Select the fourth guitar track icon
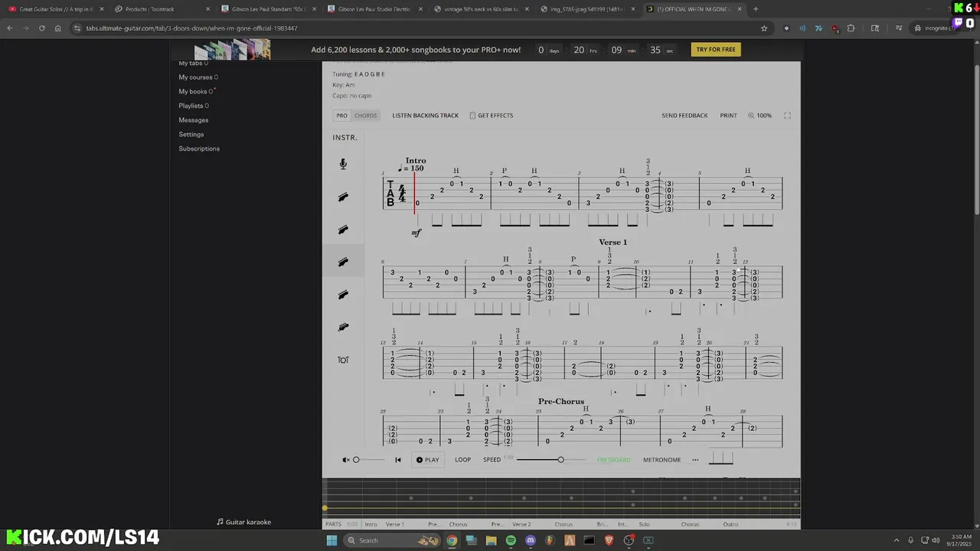Screen dimensions: 980x551 pyautogui.click(x=343, y=295)
